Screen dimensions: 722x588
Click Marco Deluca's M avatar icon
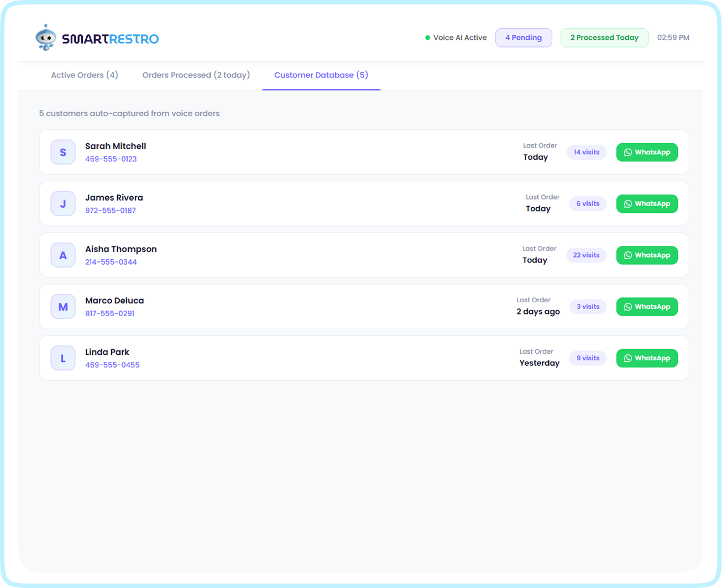[63, 307]
